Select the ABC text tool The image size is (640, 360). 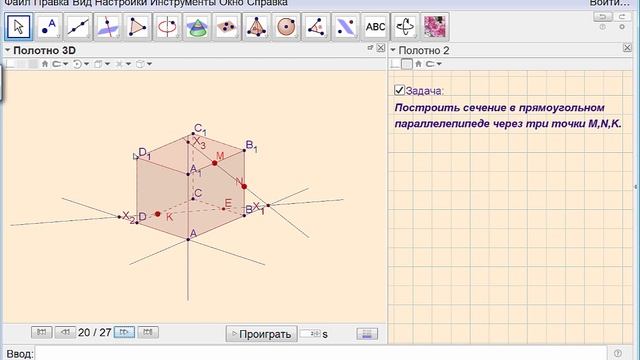[375, 27]
